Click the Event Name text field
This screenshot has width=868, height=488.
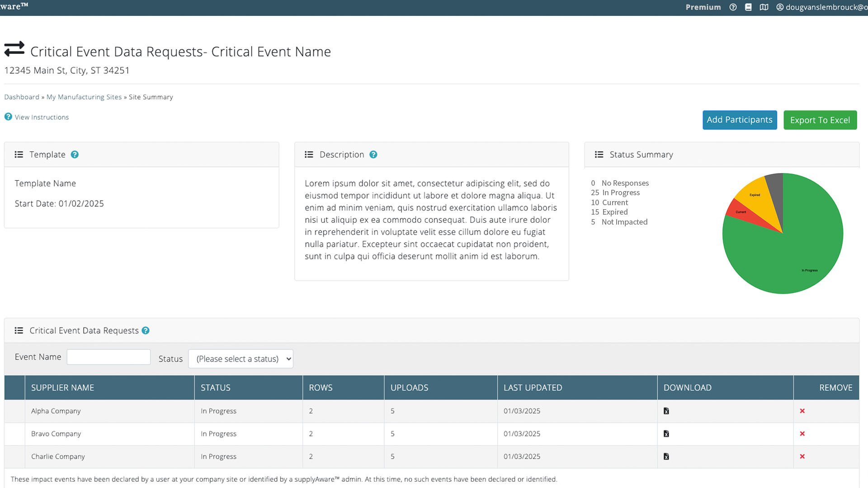108,357
